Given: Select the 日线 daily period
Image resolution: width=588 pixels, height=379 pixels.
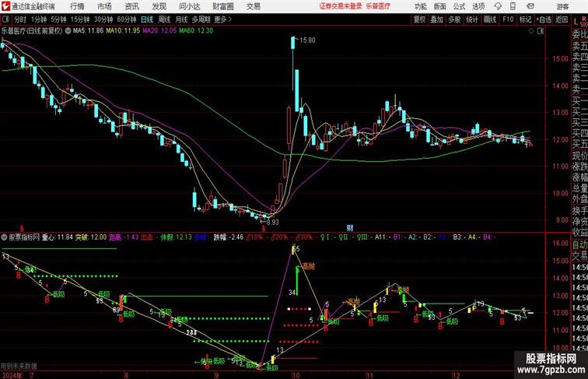Looking at the screenshot, I should [147, 19].
